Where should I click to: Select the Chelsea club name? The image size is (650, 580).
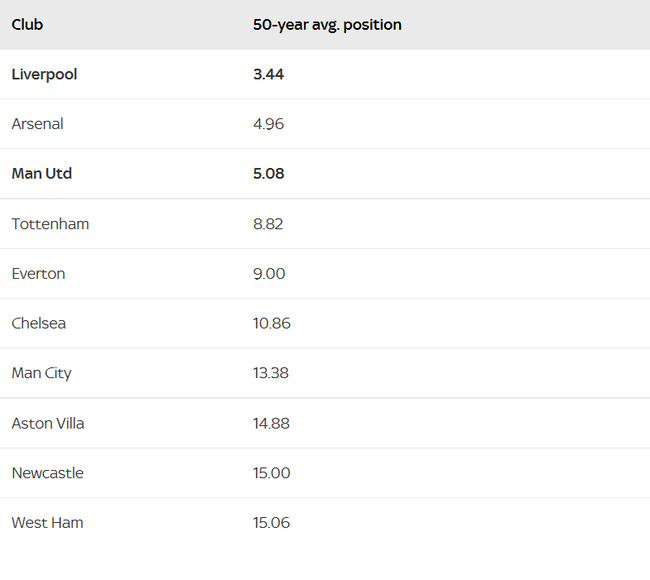coord(39,324)
